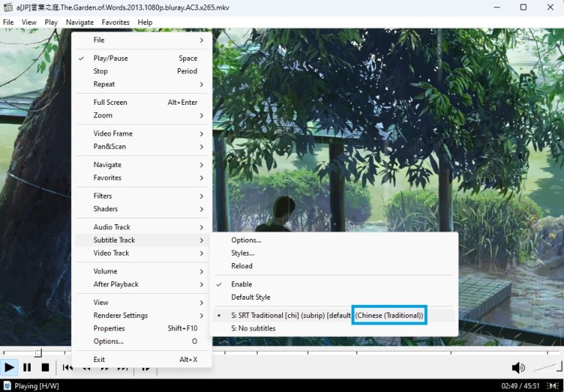Viewport: 564px width, 392px height.
Task: Expand the Pan&Scan submenu
Action: (141, 147)
